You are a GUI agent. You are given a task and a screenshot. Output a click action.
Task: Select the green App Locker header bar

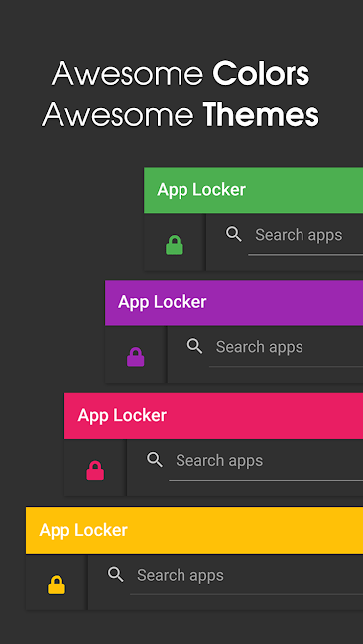tap(253, 190)
